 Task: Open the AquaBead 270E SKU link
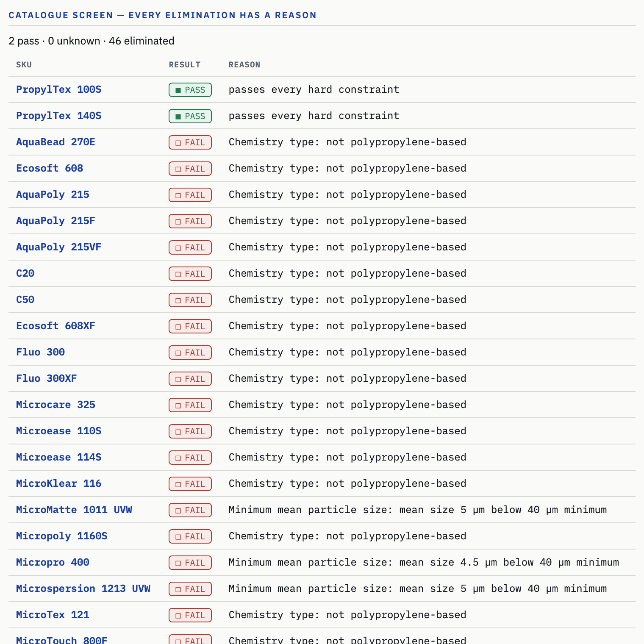(56, 142)
